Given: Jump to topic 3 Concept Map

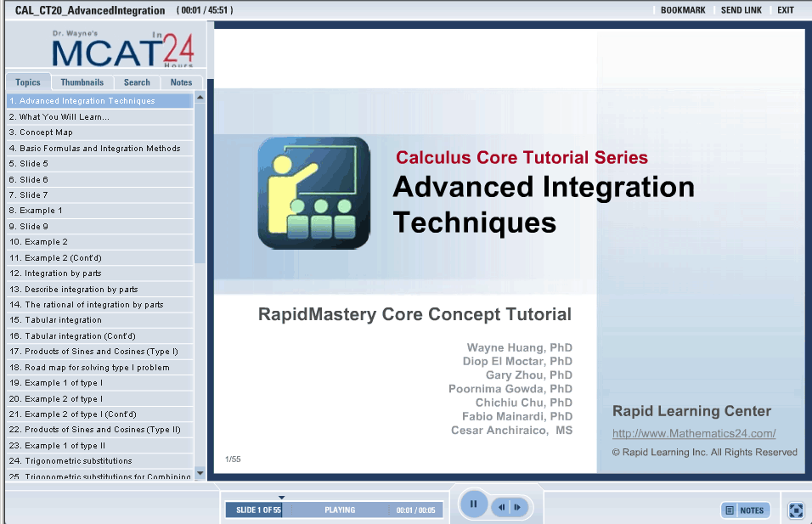Looking at the screenshot, I should (41, 132).
